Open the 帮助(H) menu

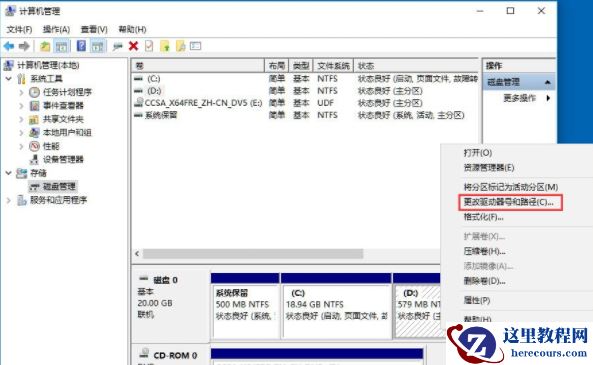click(x=132, y=30)
